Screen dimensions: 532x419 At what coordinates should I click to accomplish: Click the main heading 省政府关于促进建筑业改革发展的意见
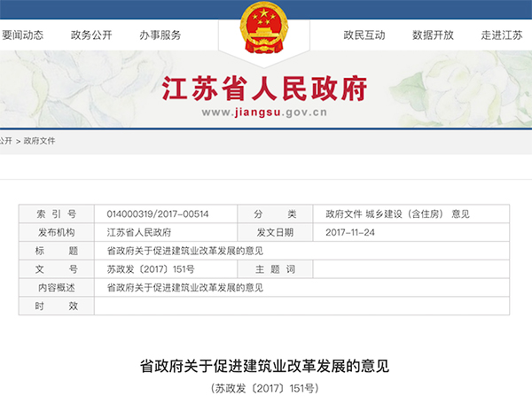(265, 365)
